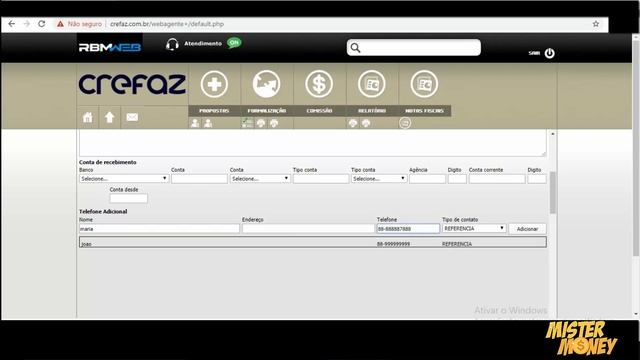Open the Comissão dollar-sign circle icon
Screen dimensions: 640x360
pos(319,84)
